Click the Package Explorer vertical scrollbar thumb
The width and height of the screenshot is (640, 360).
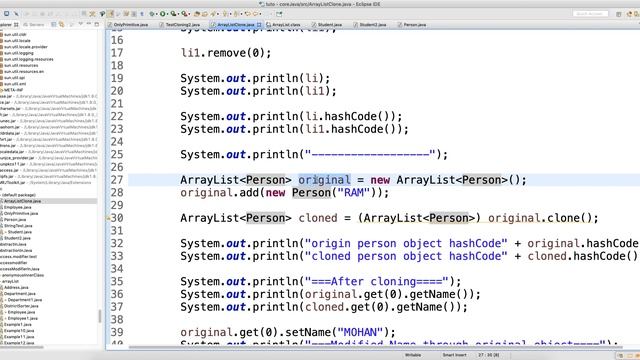click(x=100, y=316)
